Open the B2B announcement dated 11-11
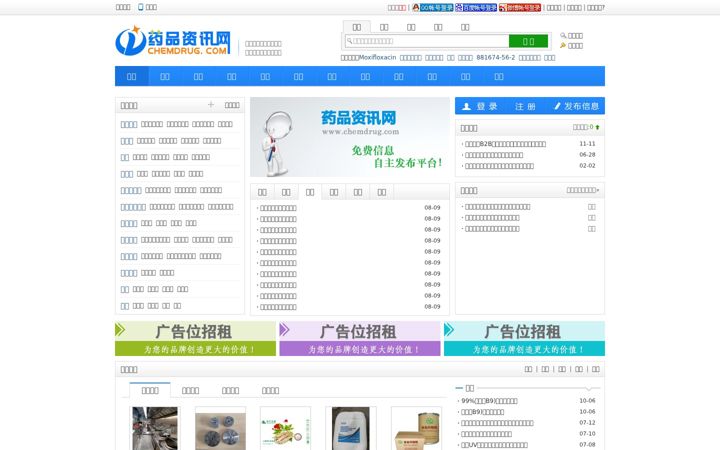 pos(505,144)
